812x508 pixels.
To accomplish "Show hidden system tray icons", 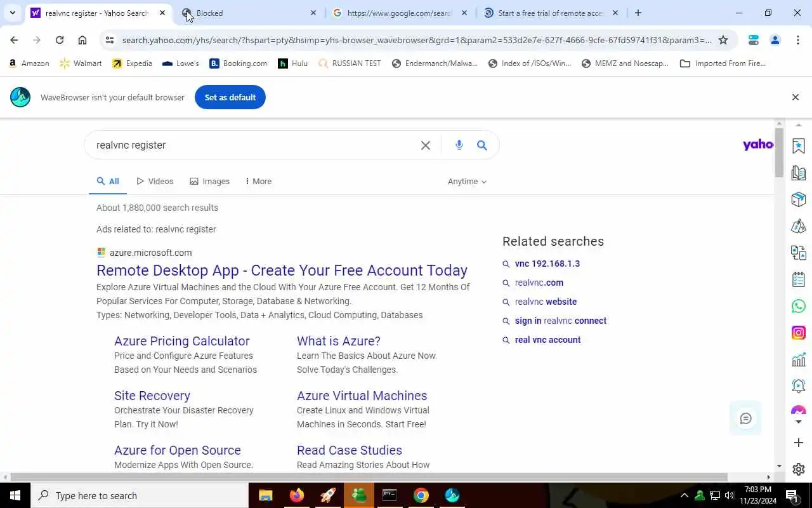I will click(684, 495).
